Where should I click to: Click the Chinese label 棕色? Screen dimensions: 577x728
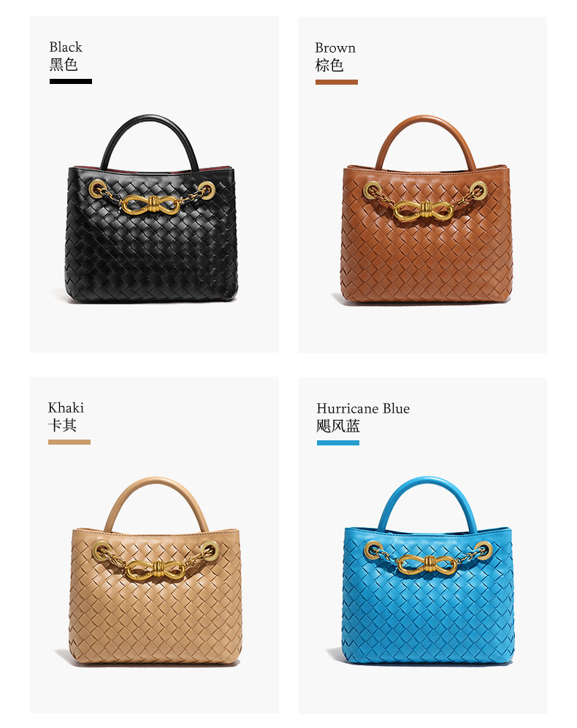click(329, 66)
